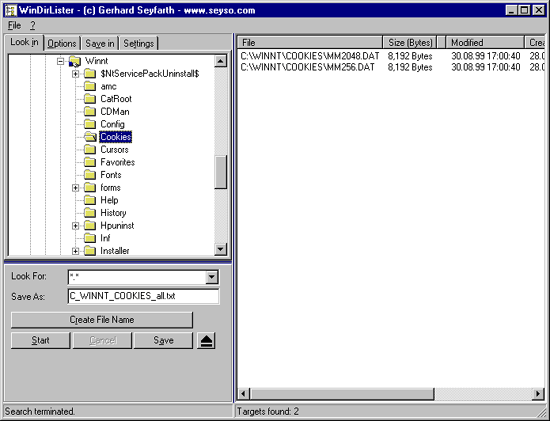Click the CatRoot folder icon
Viewport: 550px width, 421px height.
(x=90, y=99)
